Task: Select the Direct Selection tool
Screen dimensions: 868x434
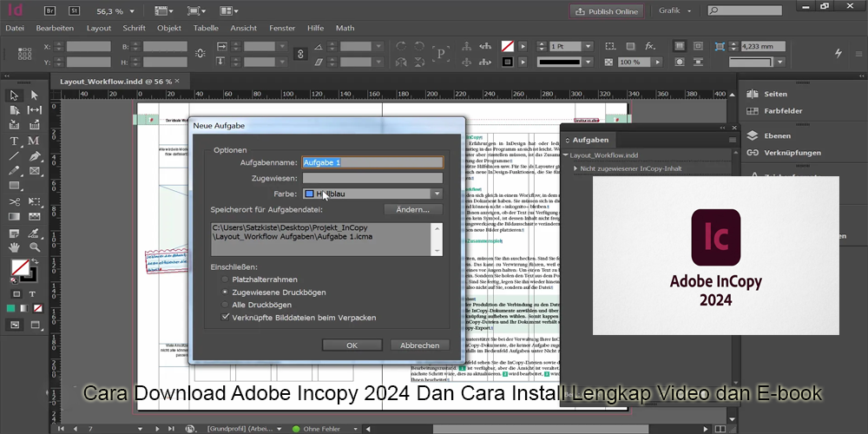Action: tap(35, 95)
